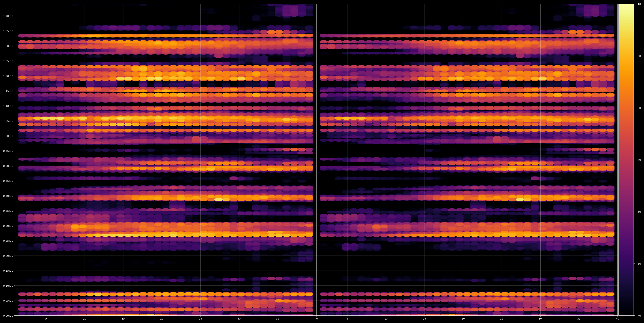Image resolution: width=644 pixels, height=323 pixels.
Task: Click x-axis label 5 under the right plot
Action: click(x=347, y=319)
